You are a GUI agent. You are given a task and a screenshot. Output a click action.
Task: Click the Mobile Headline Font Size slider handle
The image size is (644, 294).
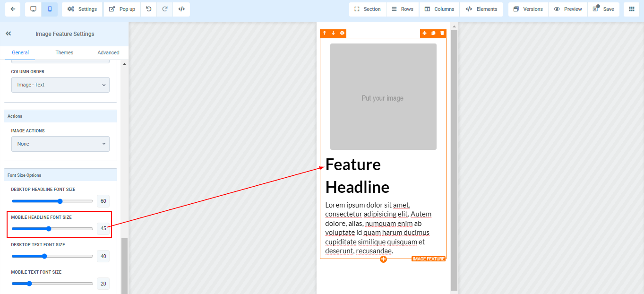pyautogui.click(x=49, y=229)
